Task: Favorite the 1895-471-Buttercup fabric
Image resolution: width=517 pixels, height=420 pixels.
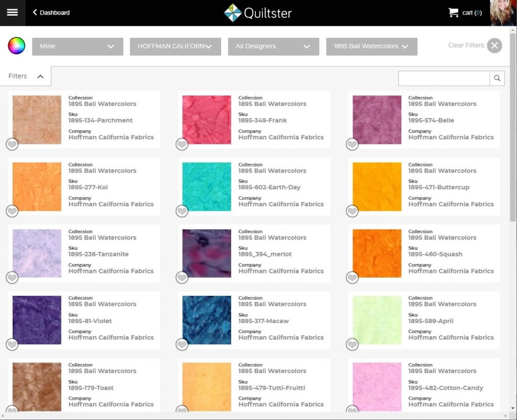Action: click(352, 211)
